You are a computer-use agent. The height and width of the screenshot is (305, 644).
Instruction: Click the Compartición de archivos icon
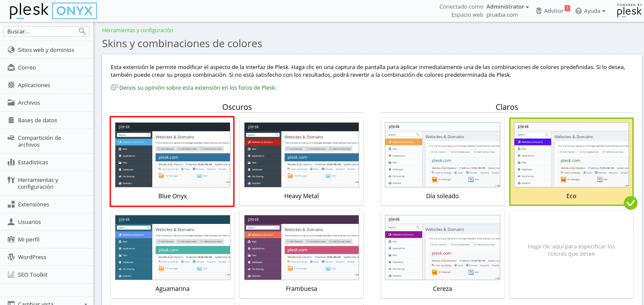point(11,138)
